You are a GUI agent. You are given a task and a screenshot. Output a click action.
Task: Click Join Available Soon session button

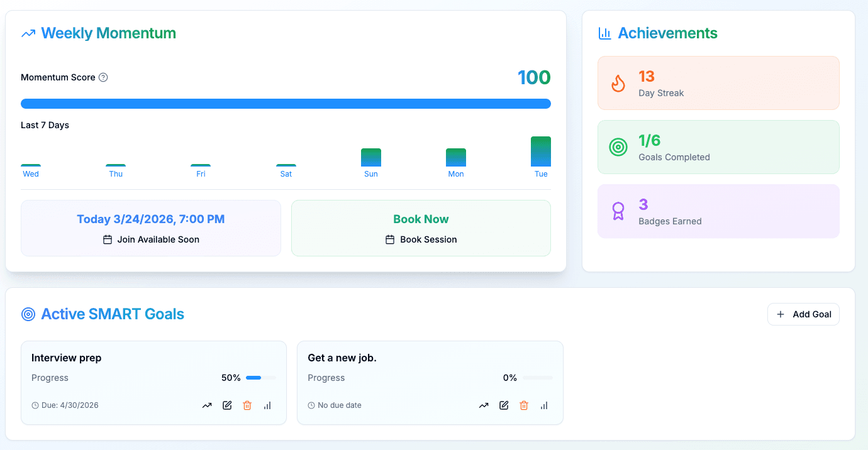[x=151, y=239]
